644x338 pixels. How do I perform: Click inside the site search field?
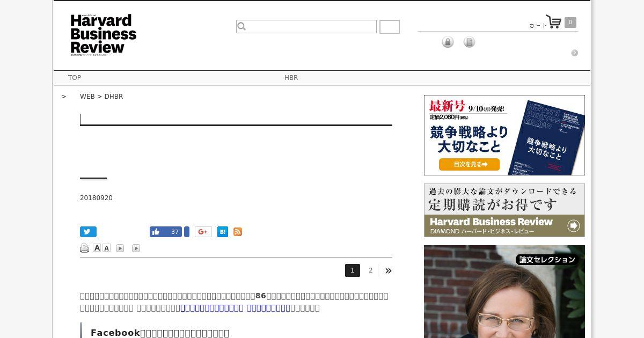click(306, 26)
